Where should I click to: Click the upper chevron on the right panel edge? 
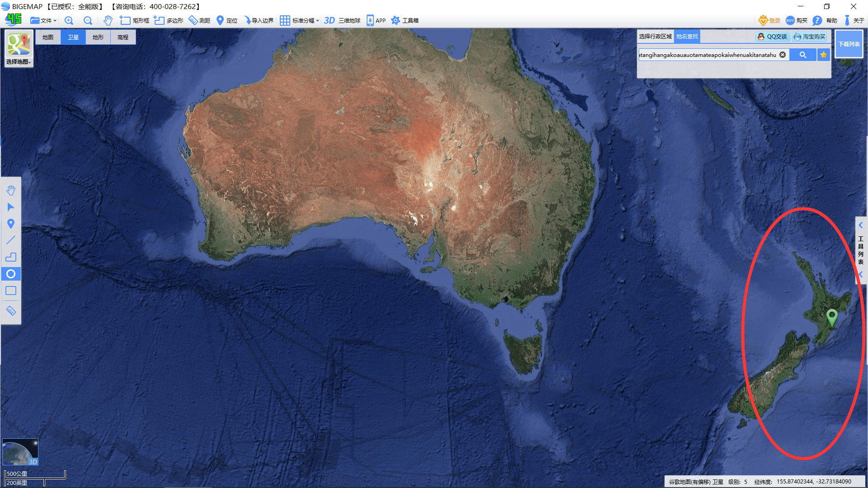click(860, 225)
